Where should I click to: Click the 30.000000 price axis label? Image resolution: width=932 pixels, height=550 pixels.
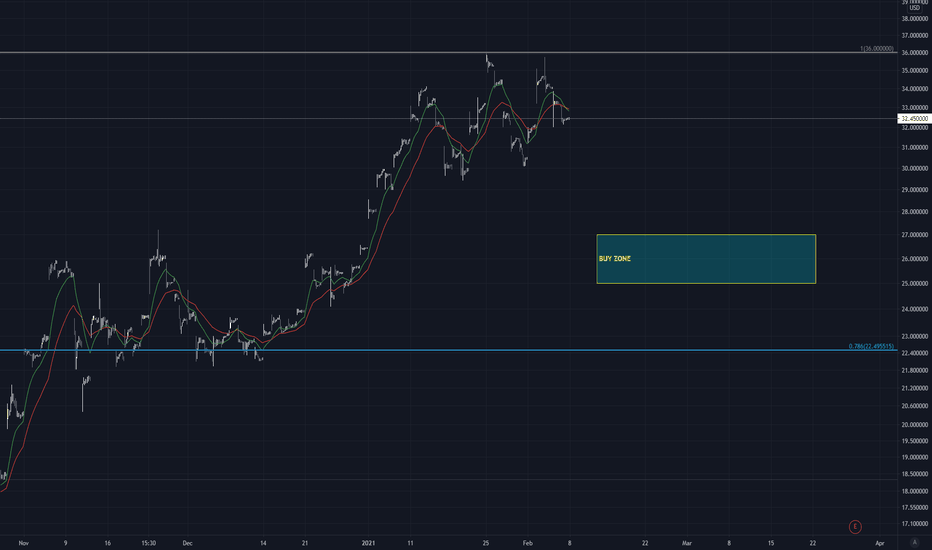coord(915,168)
